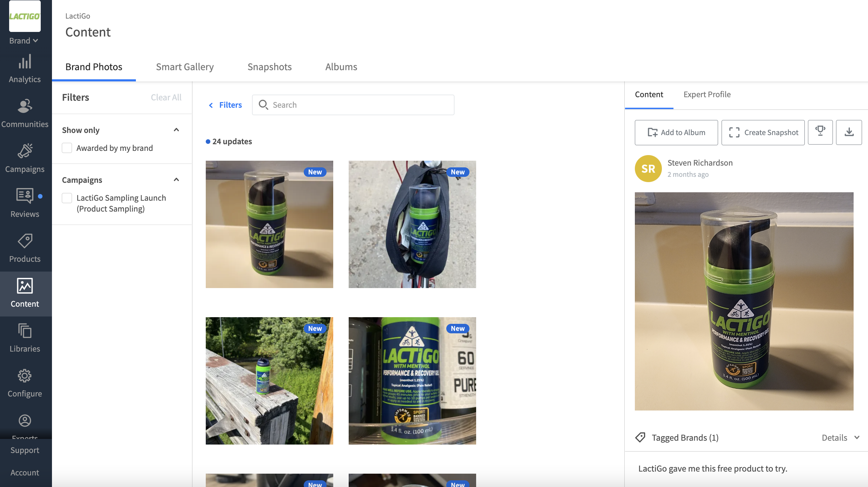Open Account in the sidebar
868x487 pixels.
[25, 473]
